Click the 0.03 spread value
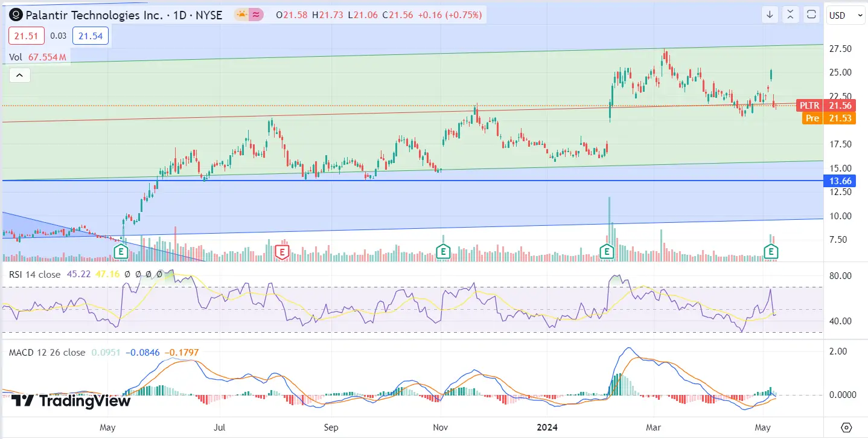The image size is (868, 439). tap(58, 36)
